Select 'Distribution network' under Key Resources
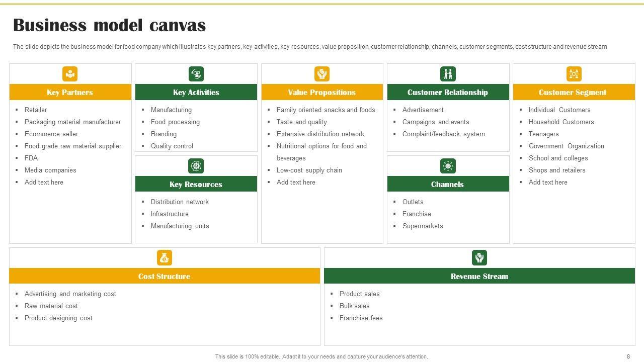Image resolution: width=644 pixels, height=362 pixels. click(x=180, y=202)
